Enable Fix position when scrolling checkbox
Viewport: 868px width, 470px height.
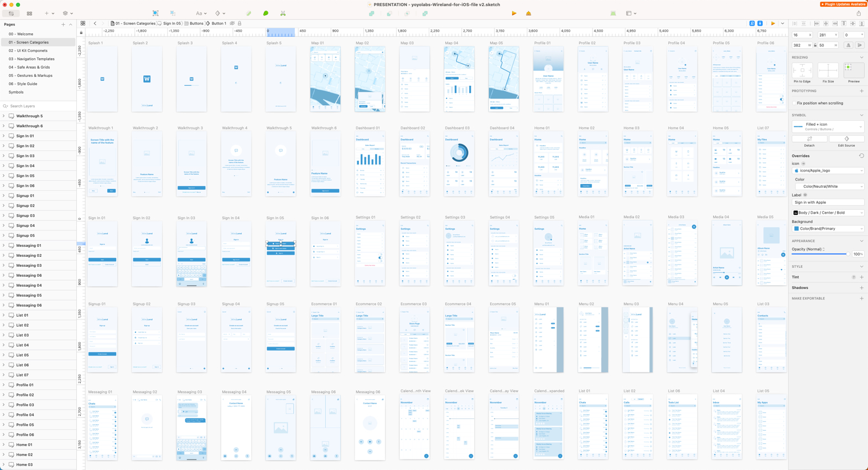[794, 103]
